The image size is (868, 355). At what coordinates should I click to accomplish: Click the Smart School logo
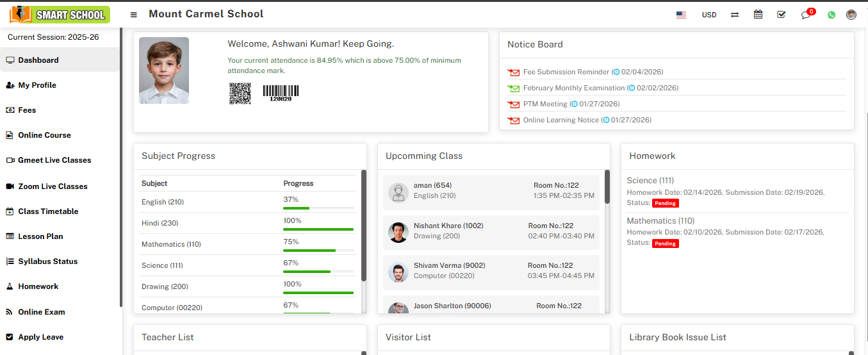(60, 14)
